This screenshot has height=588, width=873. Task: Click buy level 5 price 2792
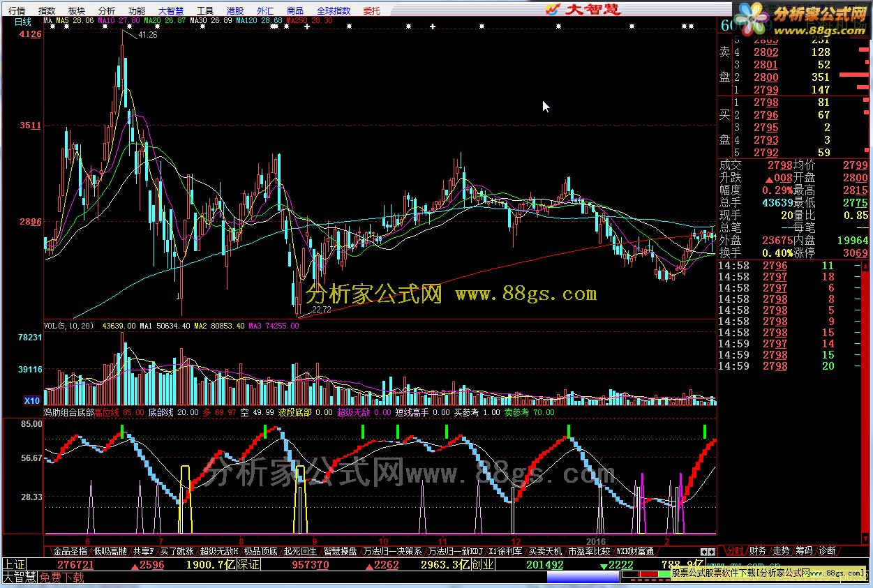click(766, 152)
